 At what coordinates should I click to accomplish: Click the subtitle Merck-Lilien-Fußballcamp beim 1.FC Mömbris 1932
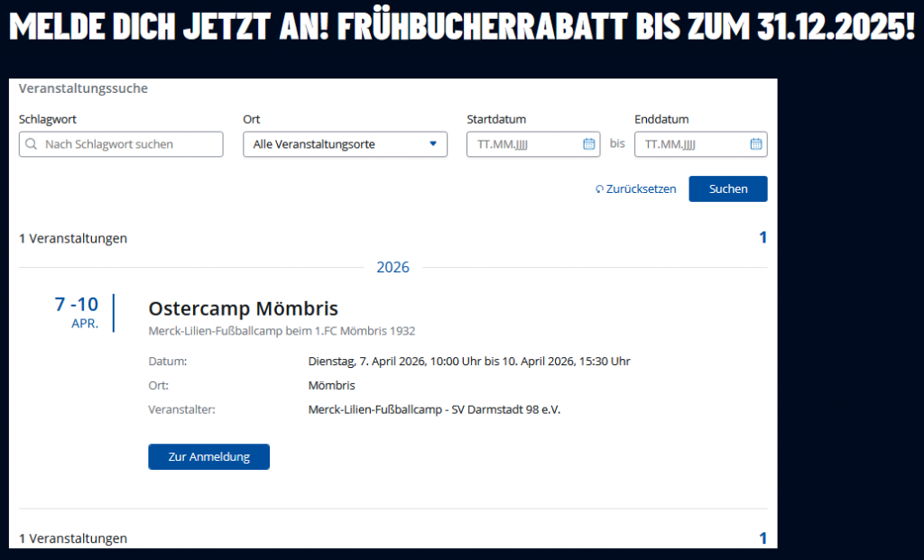coord(282,331)
